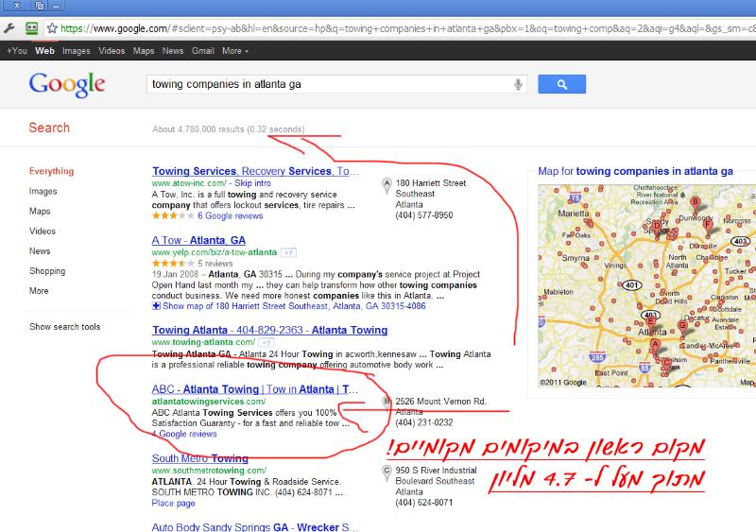The image size is (756, 532).
Task: Click the wrench settings icon
Action: point(9,28)
